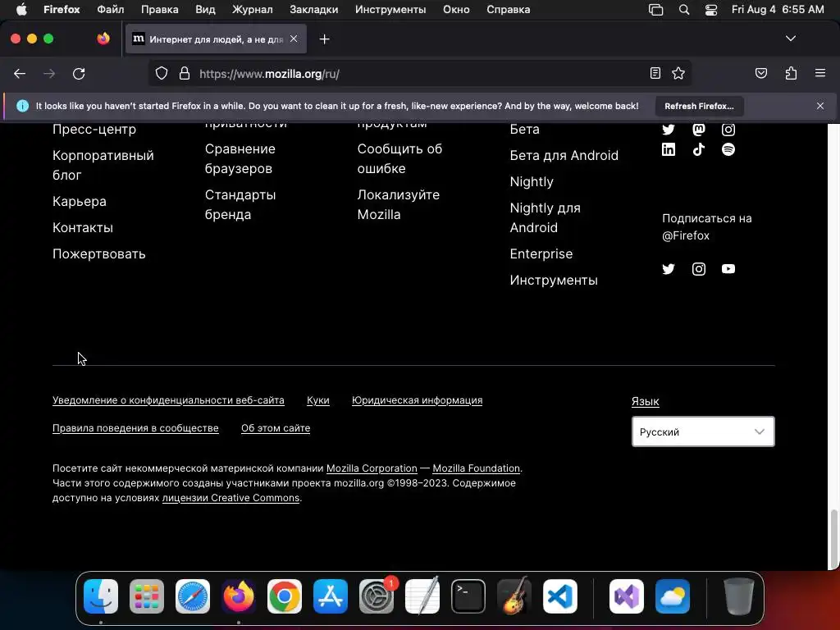Open Mozilla Foundation link

476,468
